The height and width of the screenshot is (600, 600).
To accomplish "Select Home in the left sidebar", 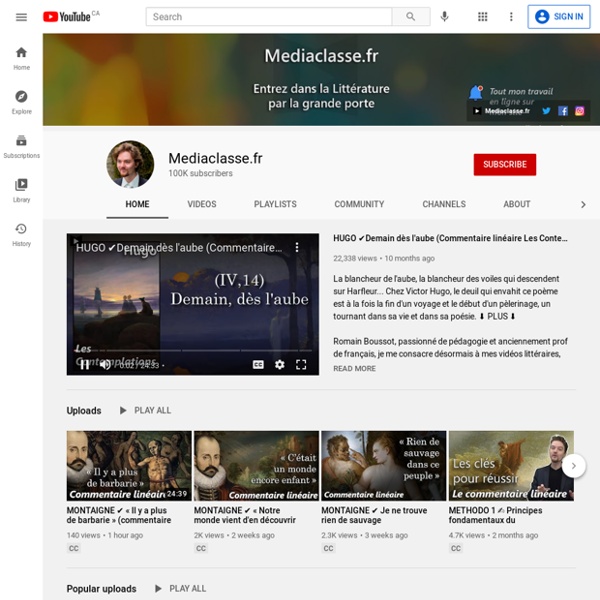I will click(21, 59).
